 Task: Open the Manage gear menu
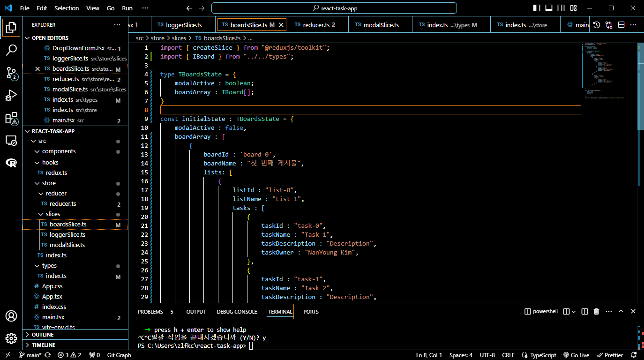tap(11, 338)
